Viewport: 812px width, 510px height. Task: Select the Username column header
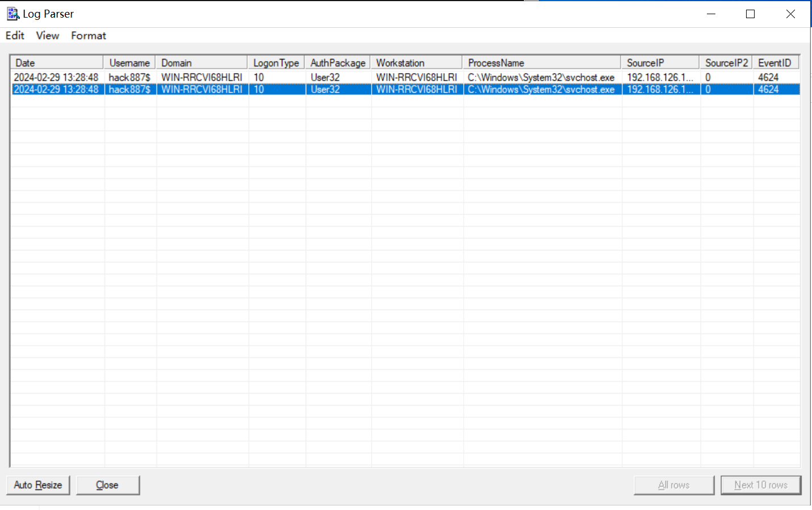coord(130,62)
